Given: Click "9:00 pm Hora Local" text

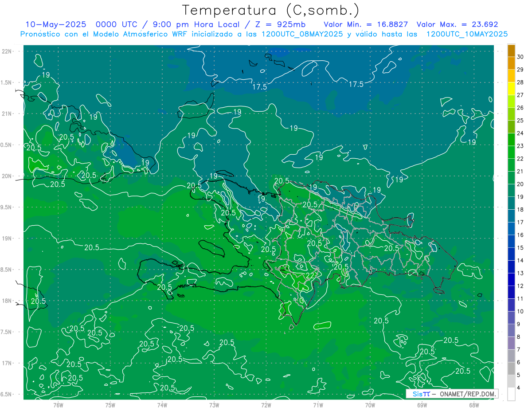Looking at the screenshot, I should pos(196,24).
